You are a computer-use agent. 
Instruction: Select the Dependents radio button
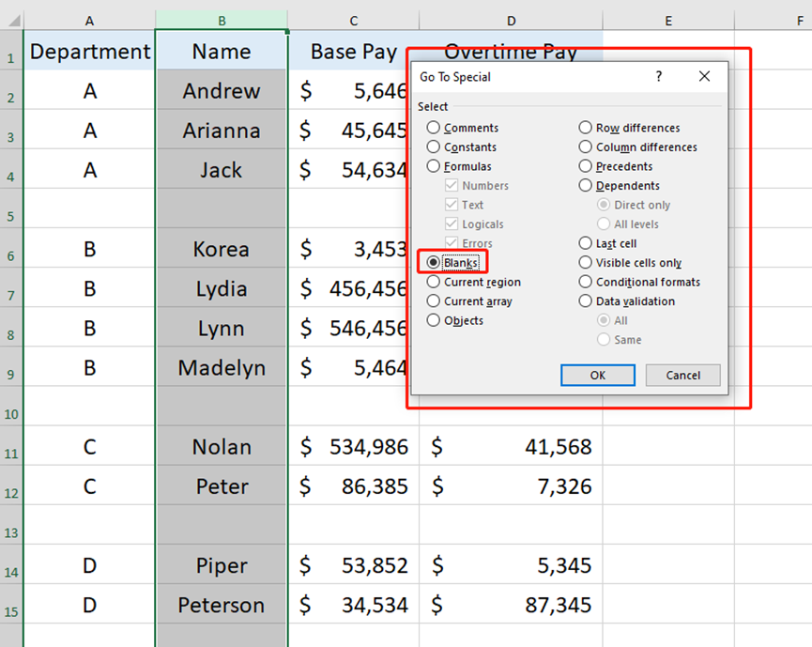585,185
